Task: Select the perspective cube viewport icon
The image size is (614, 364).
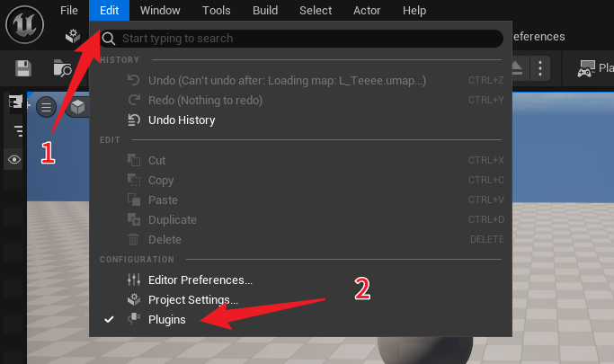Action: click(x=77, y=106)
